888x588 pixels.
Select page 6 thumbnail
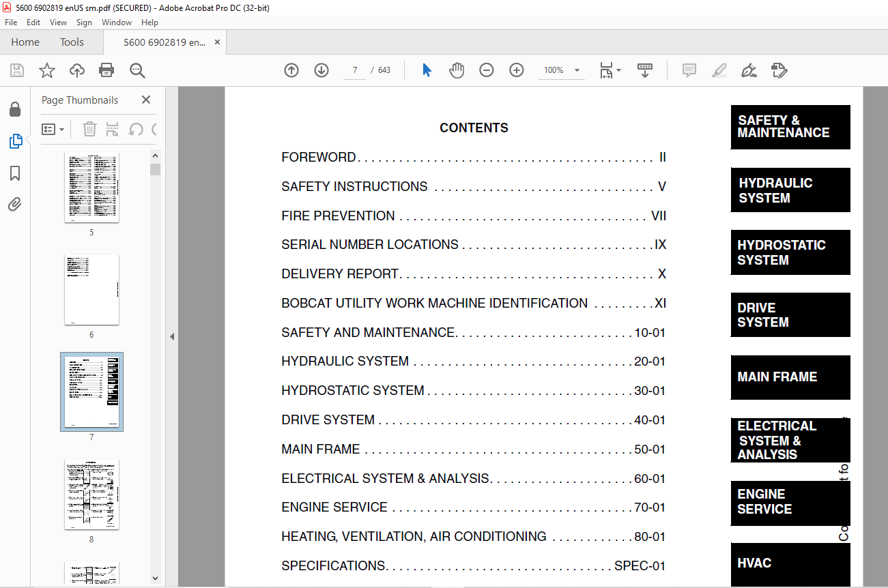pyautogui.click(x=91, y=289)
